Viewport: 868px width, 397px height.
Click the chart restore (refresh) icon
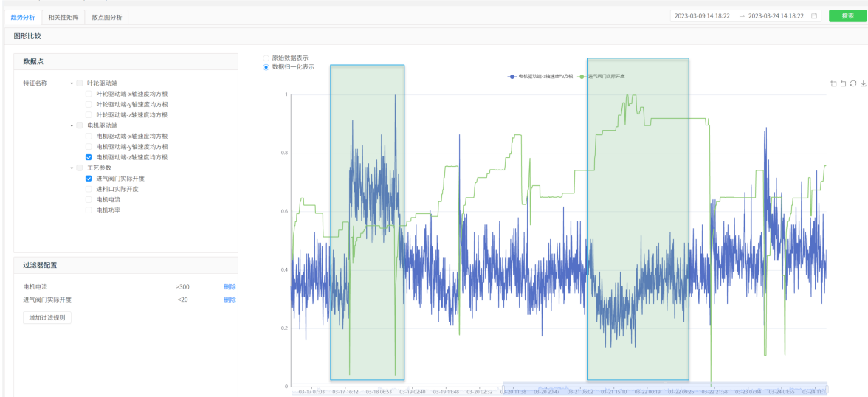[853, 83]
